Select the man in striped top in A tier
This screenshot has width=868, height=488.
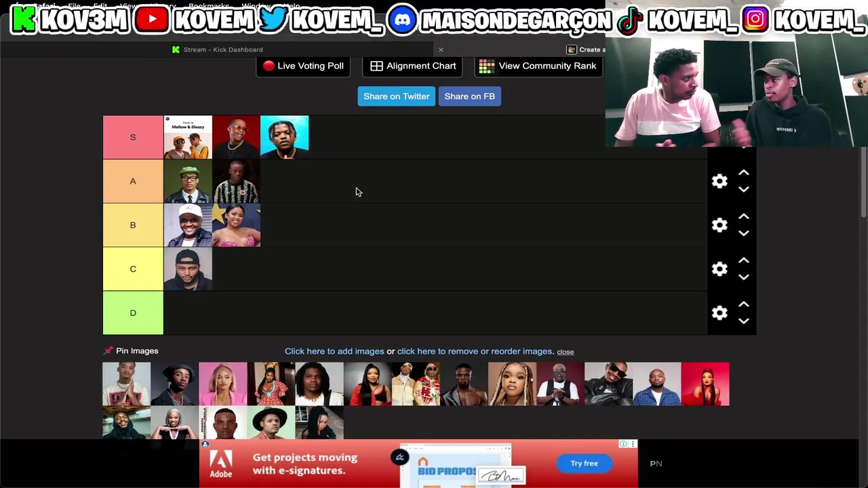tap(236, 181)
